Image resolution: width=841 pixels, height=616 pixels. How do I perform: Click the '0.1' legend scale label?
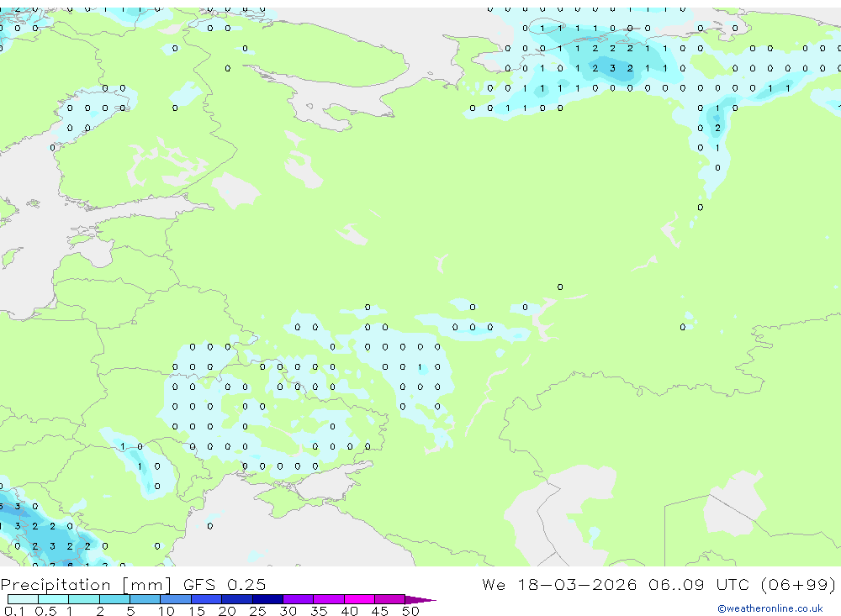(14, 611)
